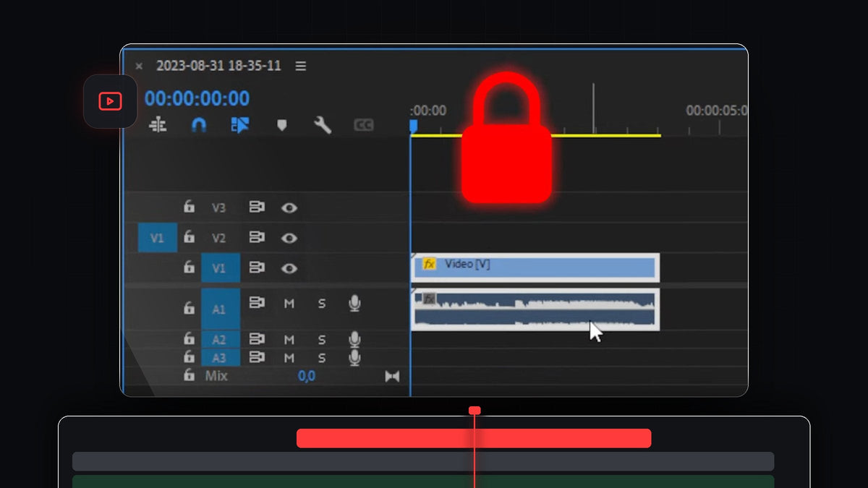Click the Add Marker shield icon
868x488 pixels.
(282, 125)
